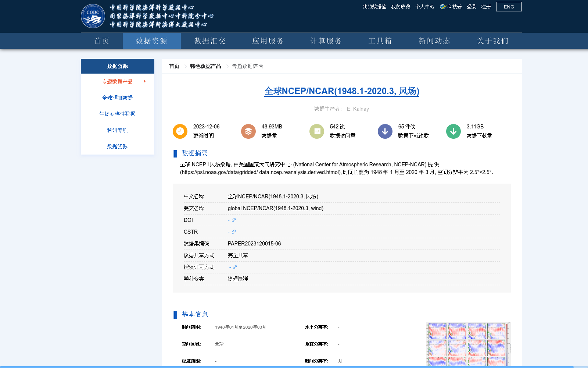Click the 48.93MB data size value
588x368 pixels.
[x=272, y=127]
